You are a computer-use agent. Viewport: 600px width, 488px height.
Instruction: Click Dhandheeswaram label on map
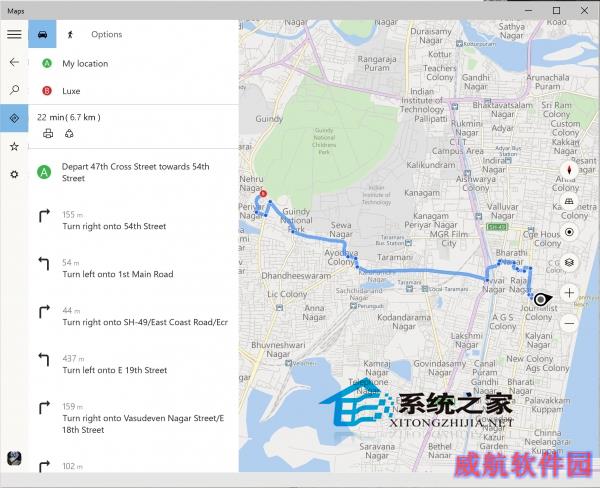click(x=296, y=276)
